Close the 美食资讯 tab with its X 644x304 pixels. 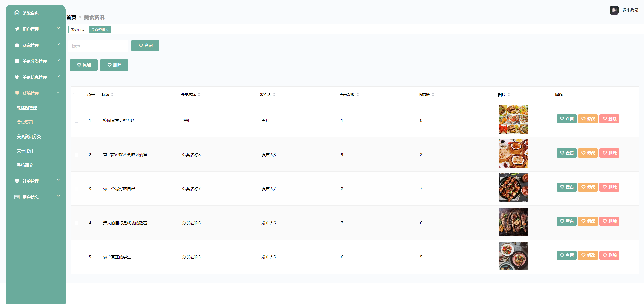click(x=107, y=30)
